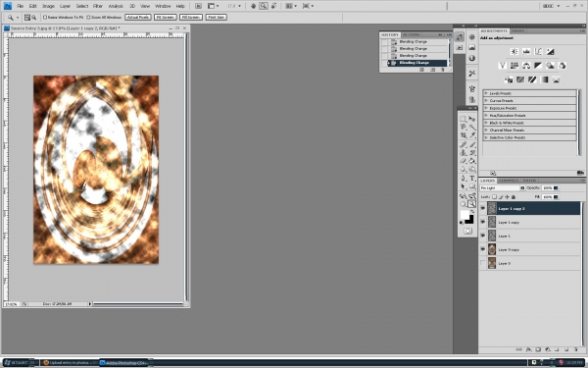
Task: Select the Eraser tool
Action: (464, 161)
